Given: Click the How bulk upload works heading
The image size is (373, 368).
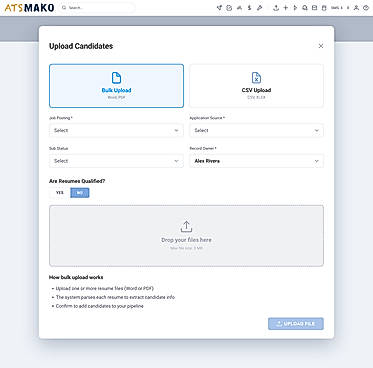Looking at the screenshot, I should tap(76, 277).
